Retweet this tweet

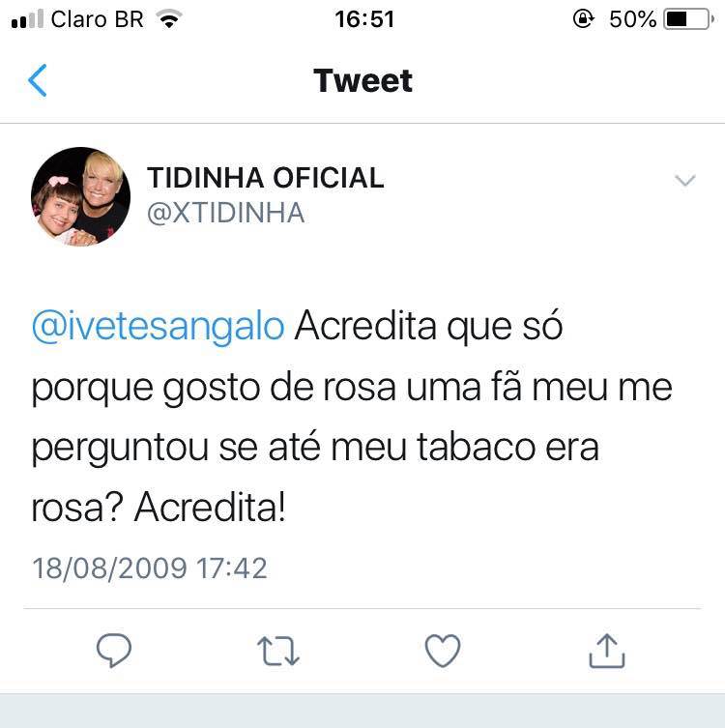(x=279, y=652)
